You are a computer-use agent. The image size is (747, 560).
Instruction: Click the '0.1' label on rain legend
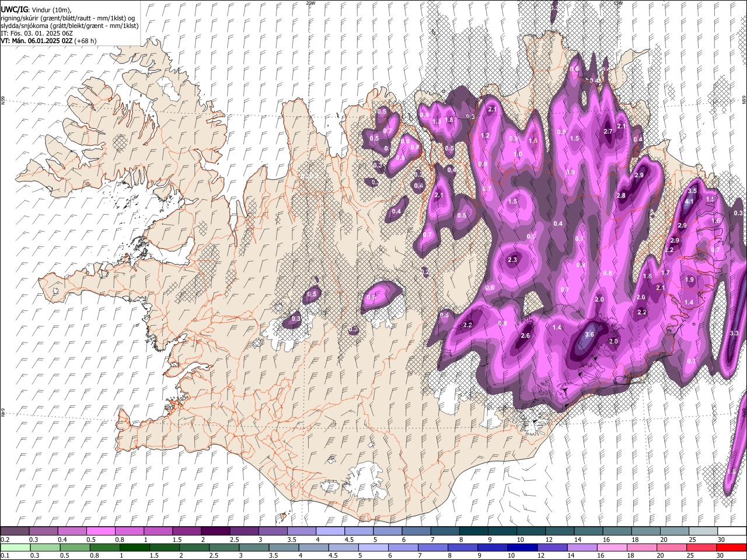(x=4, y=555)
